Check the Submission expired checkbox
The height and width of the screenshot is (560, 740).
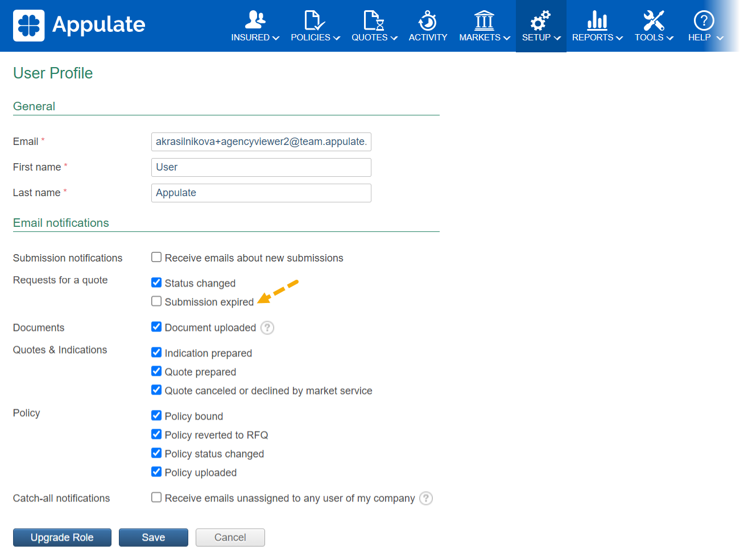click(x=156, y=301)
